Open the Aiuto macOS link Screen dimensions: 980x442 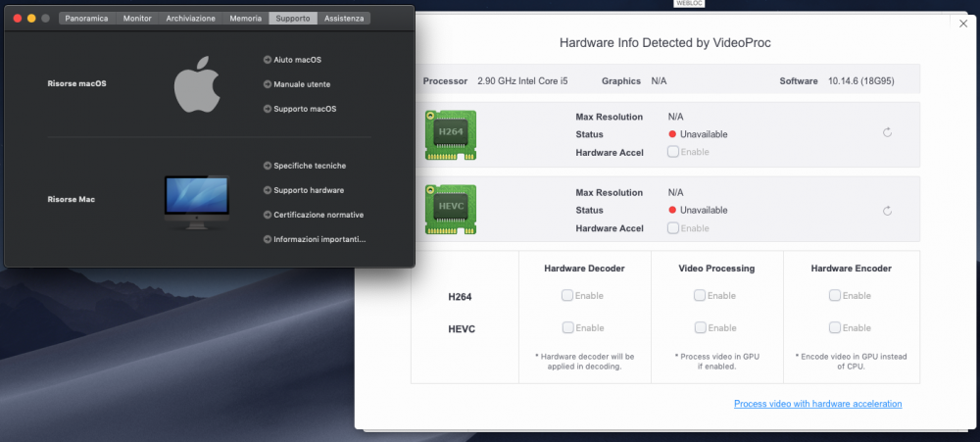tap(298, 60)
